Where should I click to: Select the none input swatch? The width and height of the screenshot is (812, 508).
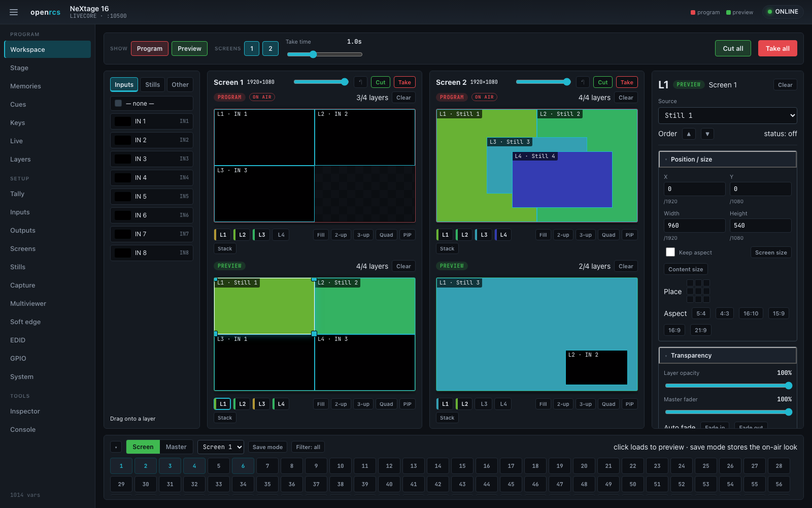[x=118, y=103]
